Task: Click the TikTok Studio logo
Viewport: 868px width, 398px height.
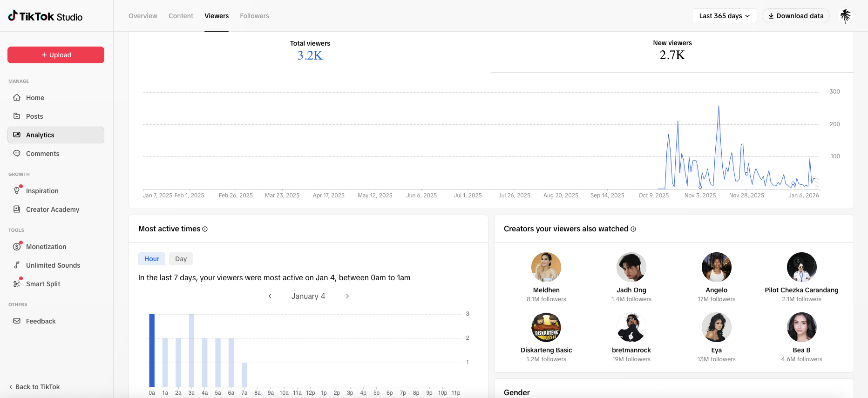Action: (x=45, y=16)
